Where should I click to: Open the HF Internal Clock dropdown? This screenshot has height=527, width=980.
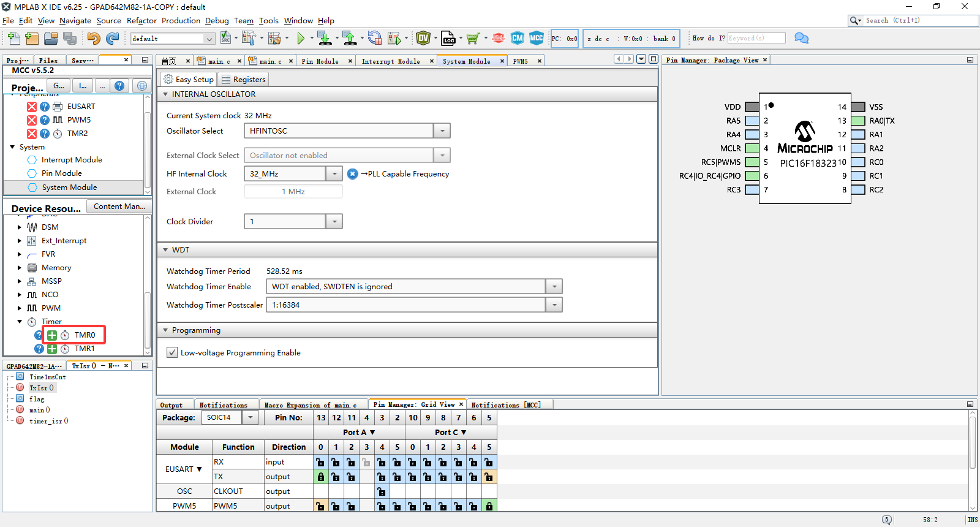coord(334,174)
